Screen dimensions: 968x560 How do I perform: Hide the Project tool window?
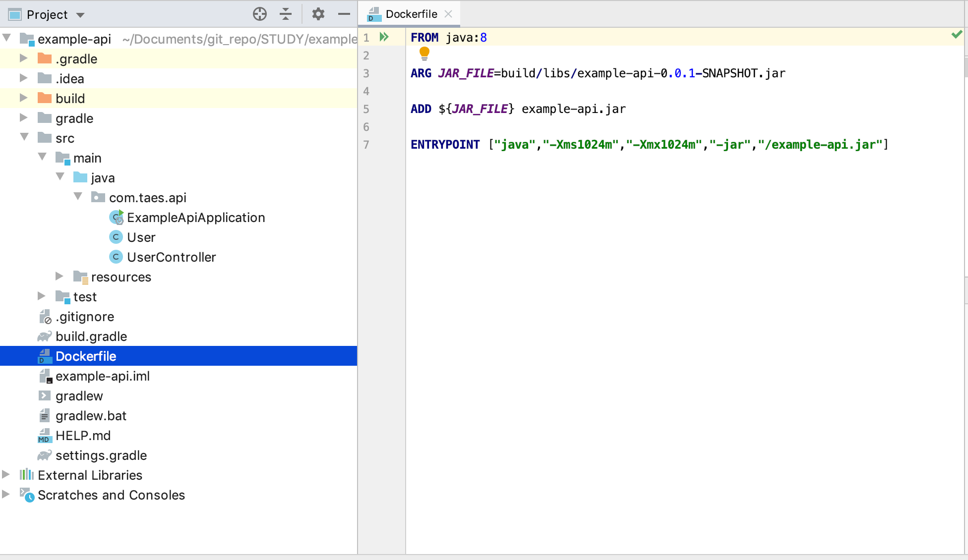coord(344,14)
